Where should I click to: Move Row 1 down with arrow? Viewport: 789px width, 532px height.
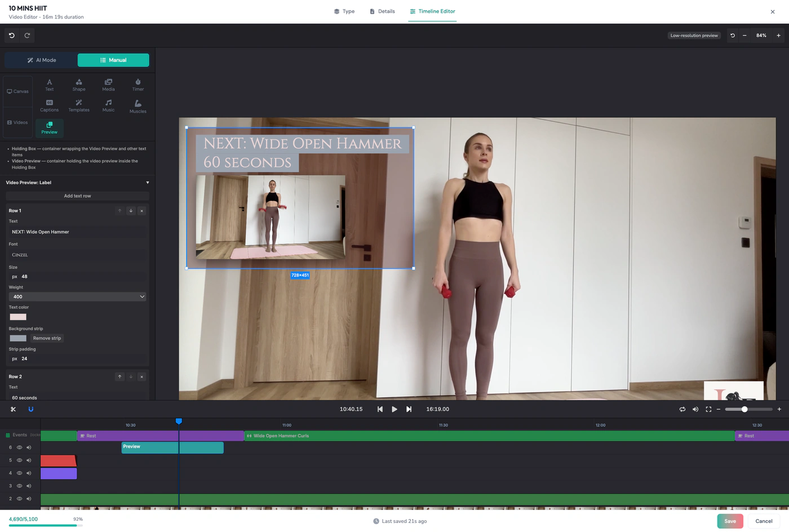coord(131,211)
